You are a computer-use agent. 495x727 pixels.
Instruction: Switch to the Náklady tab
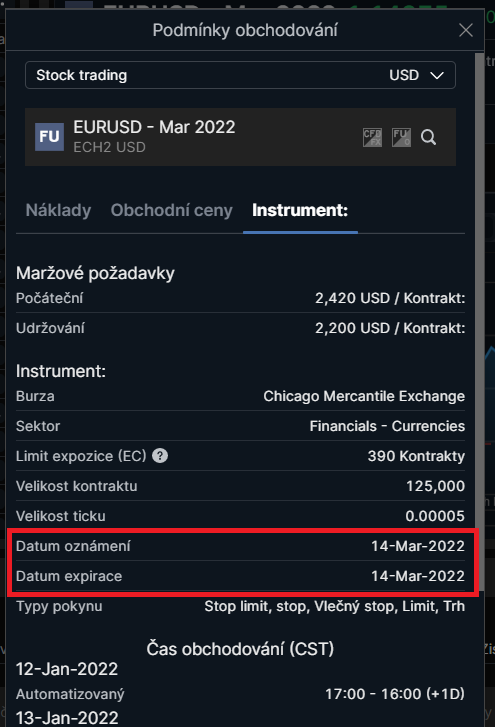58,210
